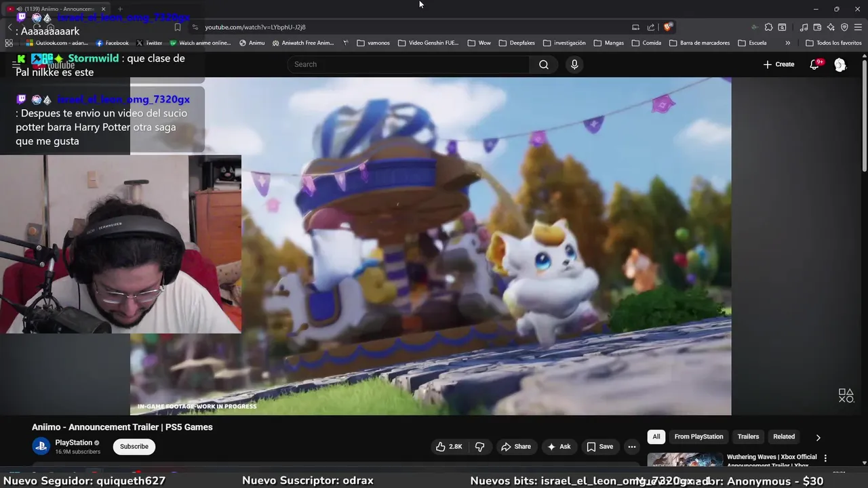Share the Aniimo trailer

515,447
